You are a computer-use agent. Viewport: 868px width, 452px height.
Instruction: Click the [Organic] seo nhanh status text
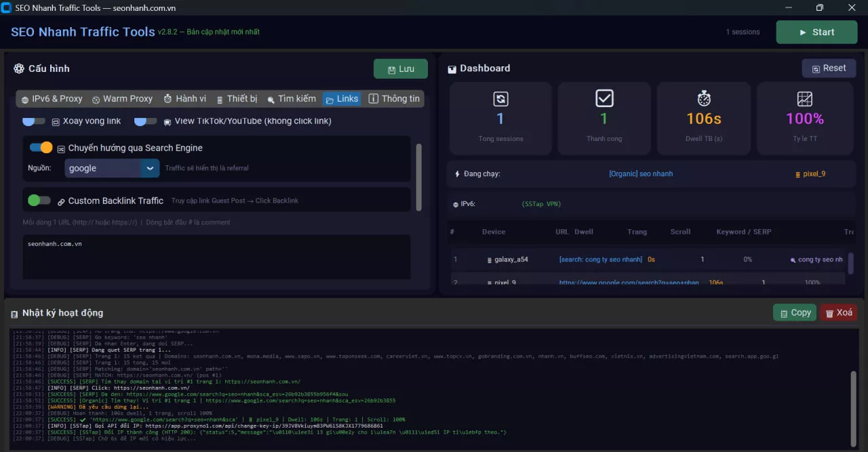(641, 174)
